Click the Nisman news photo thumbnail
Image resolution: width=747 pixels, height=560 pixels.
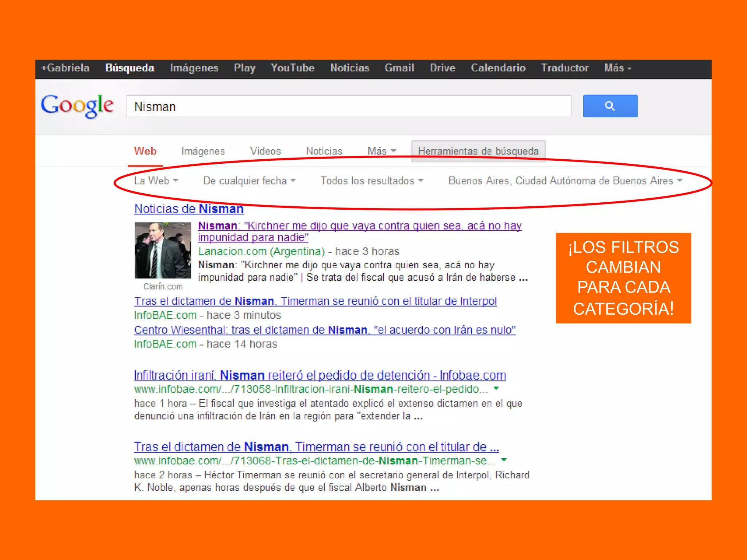point(163,250)
